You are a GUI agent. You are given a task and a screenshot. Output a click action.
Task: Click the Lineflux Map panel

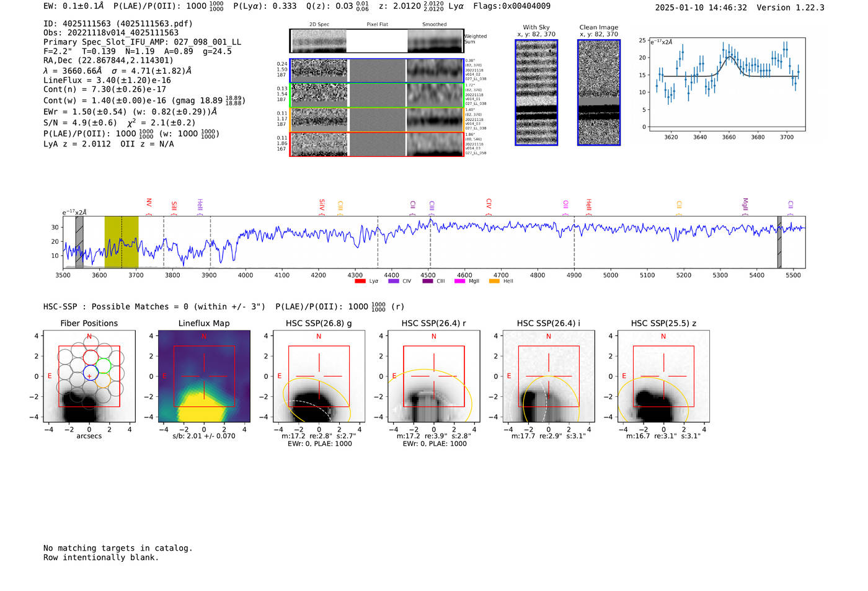(x=204, y=376)
